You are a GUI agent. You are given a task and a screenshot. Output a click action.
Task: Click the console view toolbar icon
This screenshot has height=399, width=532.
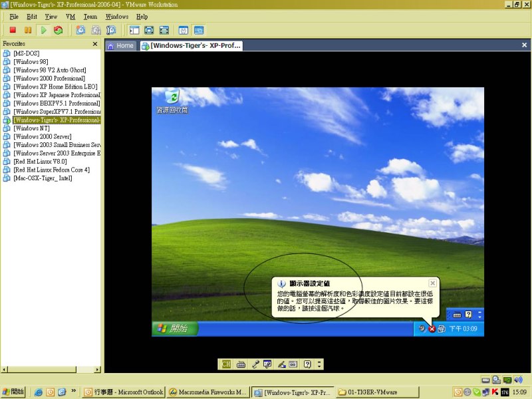pyautogui.click(x=199, y=30)
